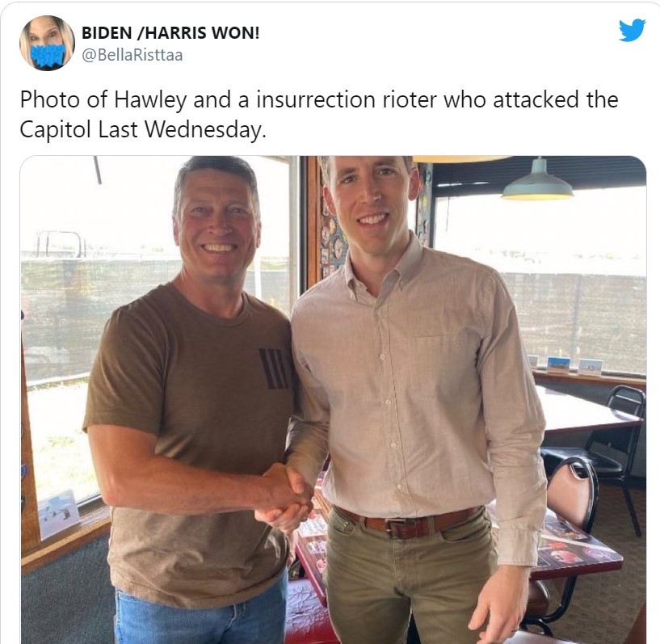Image resolution: width=660 pixels, height=644 pixels.
Task: Click the blue Twitter bird logo
Action: (x=633, y=30)
